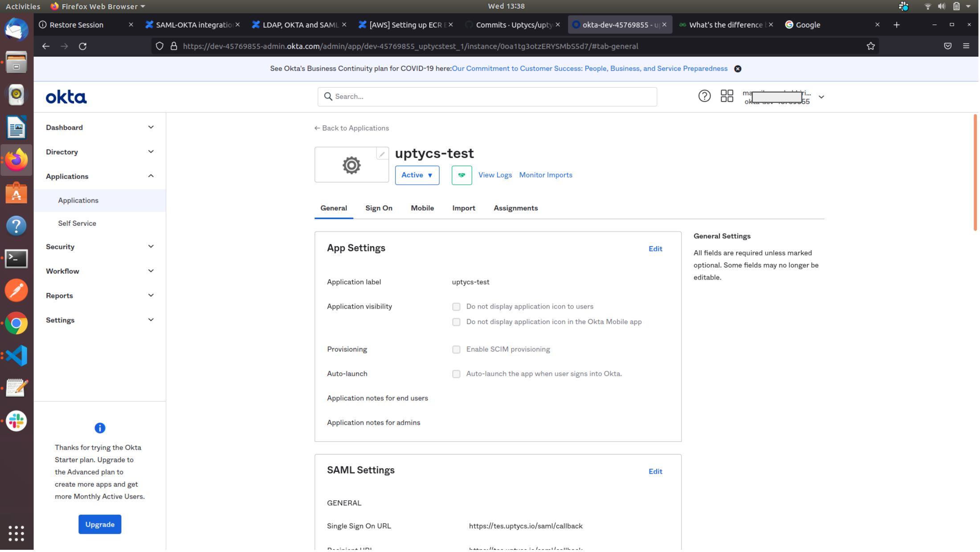Viewport: 980px width, 552px height.
Task: Bookmark the page with the star icon
Action: click(x=870, y=46)
